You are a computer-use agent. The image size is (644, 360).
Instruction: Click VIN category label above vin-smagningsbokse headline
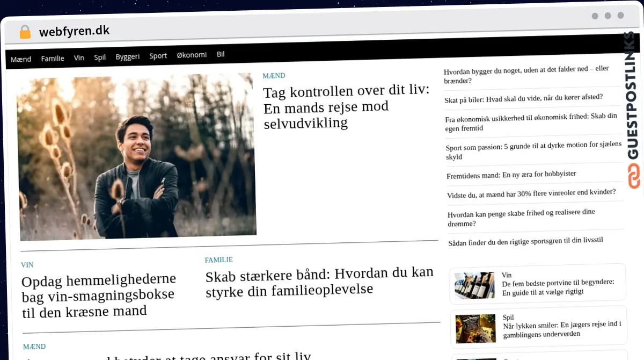(x=27, y=265)
